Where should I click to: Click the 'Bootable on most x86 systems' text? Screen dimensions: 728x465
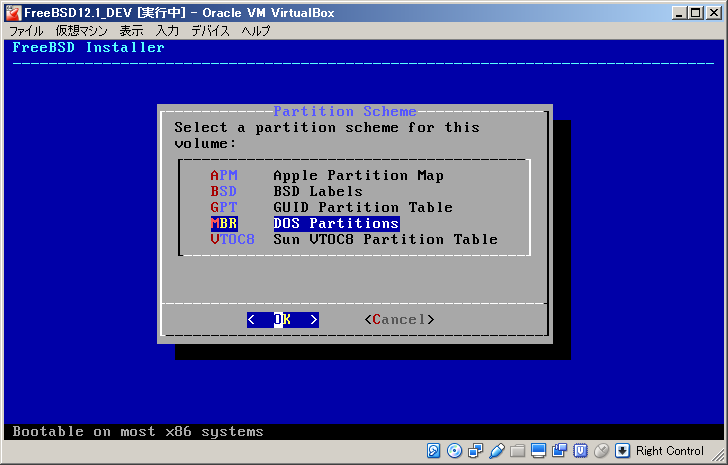pos(138,432)
